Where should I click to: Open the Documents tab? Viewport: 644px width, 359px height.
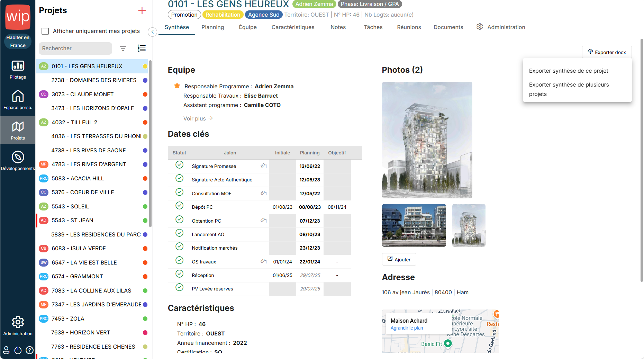click(x=448, y=27)
